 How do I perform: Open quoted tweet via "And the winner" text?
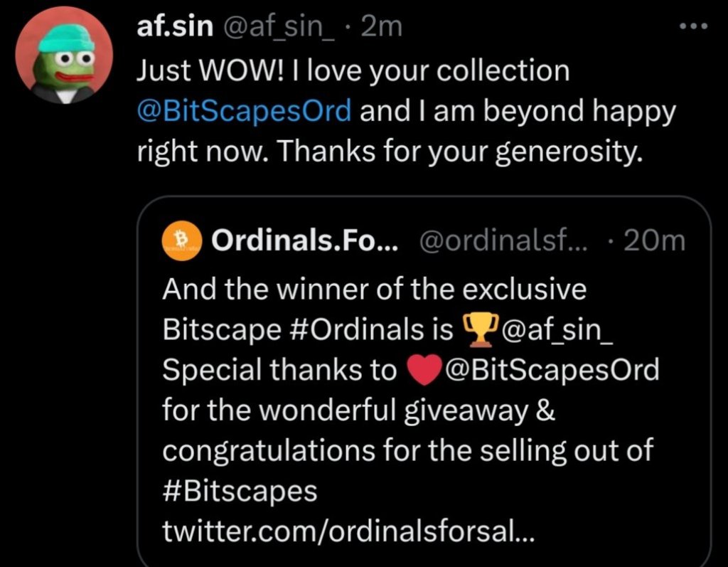(x=375, y=290)
